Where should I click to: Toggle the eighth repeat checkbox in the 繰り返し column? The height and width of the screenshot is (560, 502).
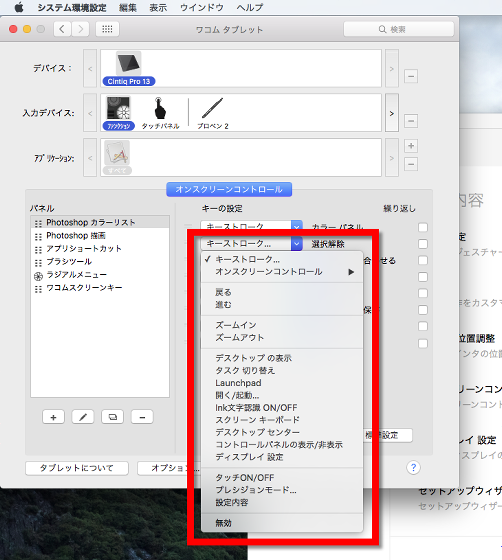pyautogui.click(x=423, y=343)
